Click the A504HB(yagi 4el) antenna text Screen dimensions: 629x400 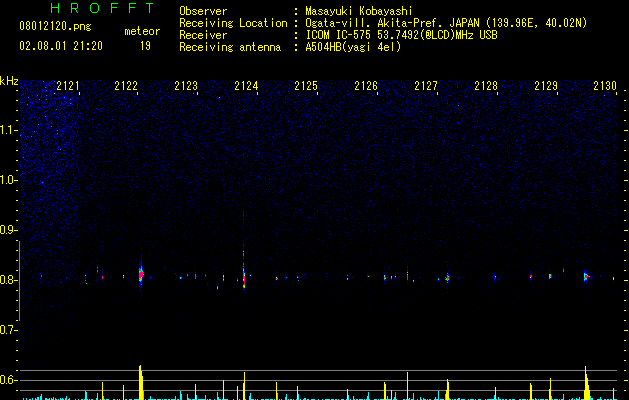tap(353, 47)
